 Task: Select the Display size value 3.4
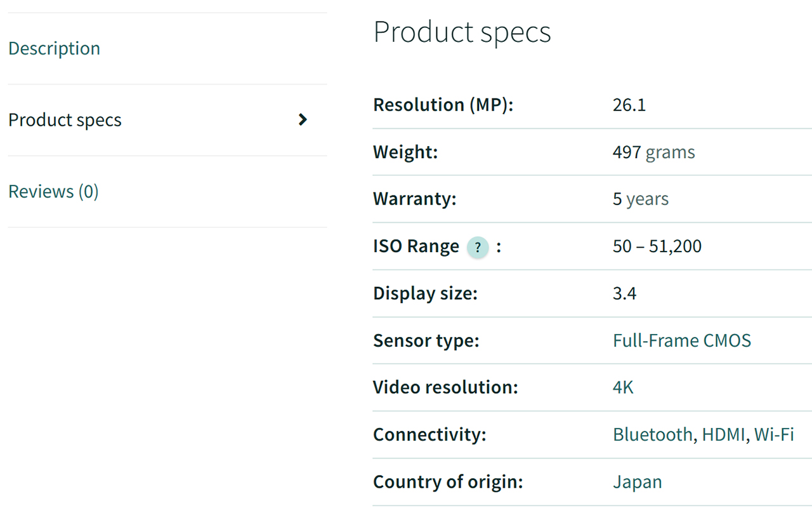(625, 293)
